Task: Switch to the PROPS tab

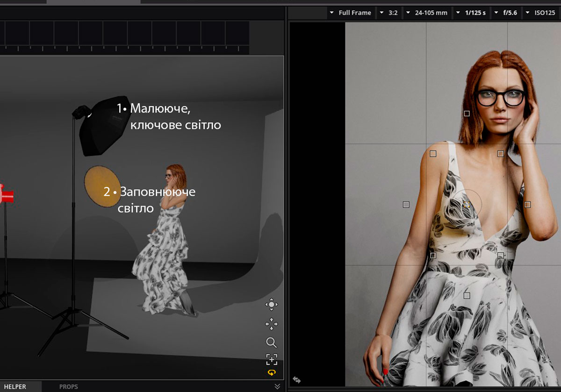Action: 68,387
